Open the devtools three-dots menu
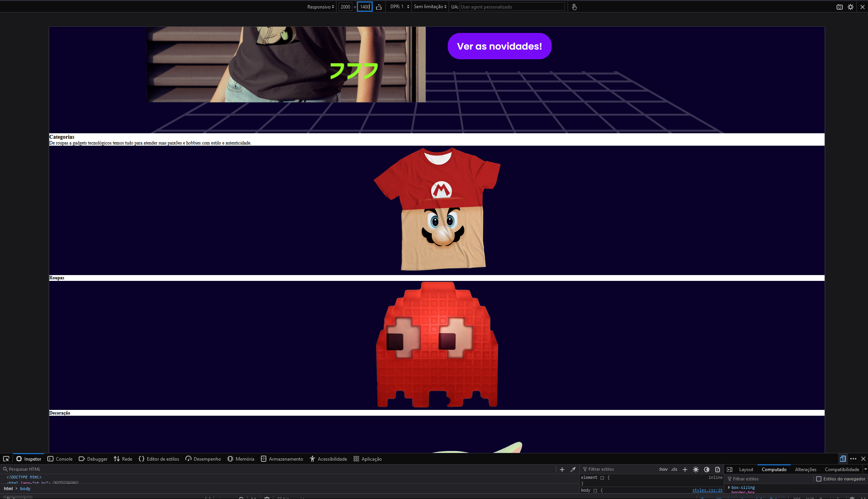 coord(853,459)
